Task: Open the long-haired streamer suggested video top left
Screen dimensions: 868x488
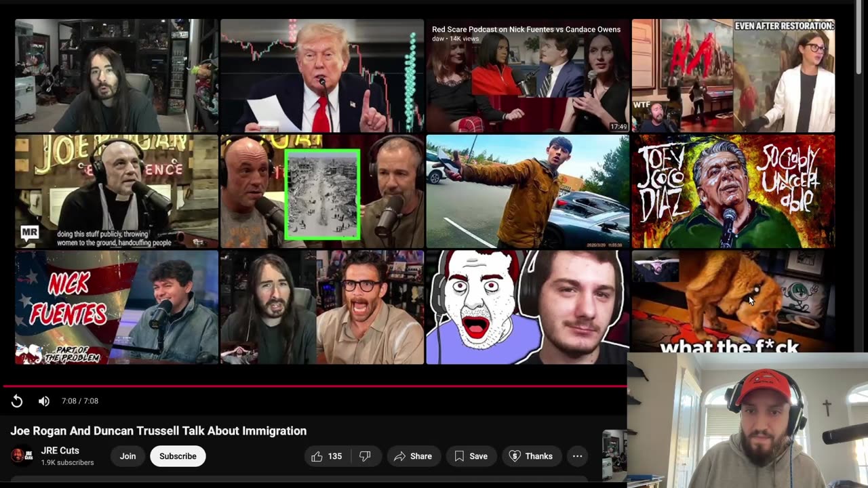Action: tap(117, 75)
